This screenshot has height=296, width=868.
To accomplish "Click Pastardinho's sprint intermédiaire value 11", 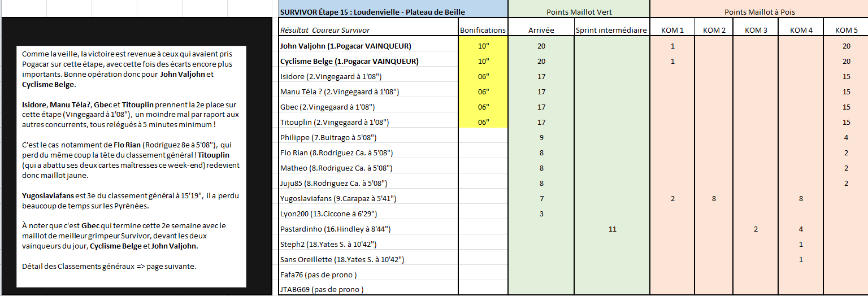I will coord(611,229).
